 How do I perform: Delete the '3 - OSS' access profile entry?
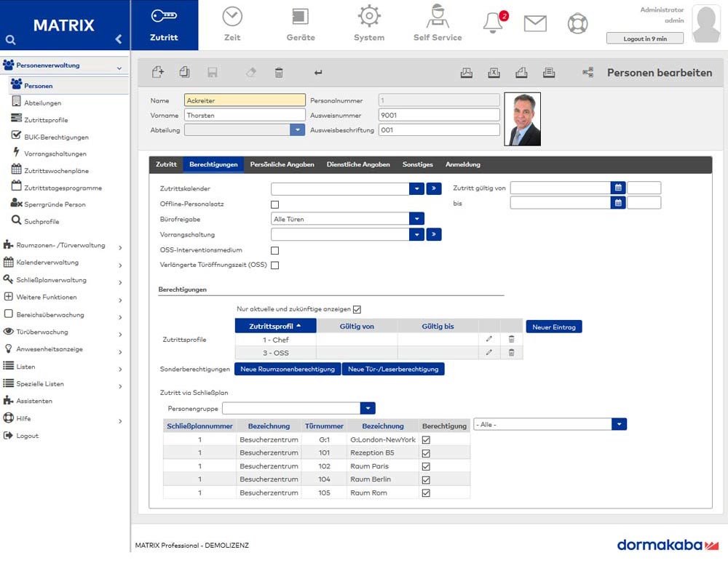coord(511,353)
